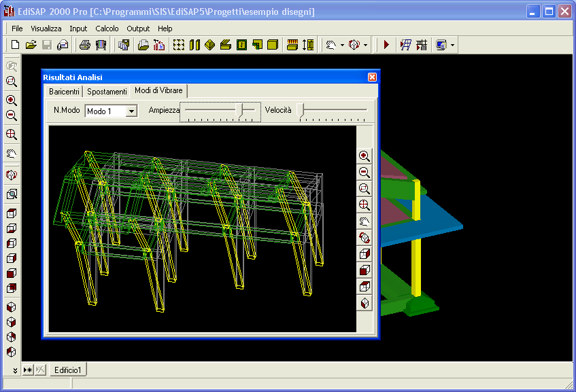Open the Calcolo menu
Viewport: 576px width, 392px height.
107,29
